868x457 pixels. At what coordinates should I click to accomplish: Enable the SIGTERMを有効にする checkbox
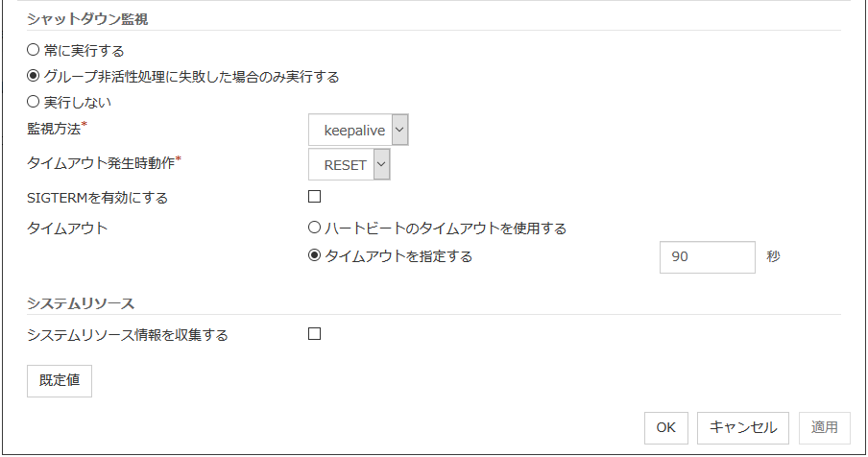pos(314,197)
